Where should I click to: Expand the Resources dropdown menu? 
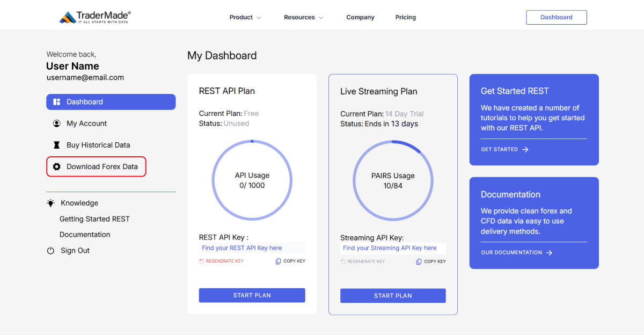303,17
